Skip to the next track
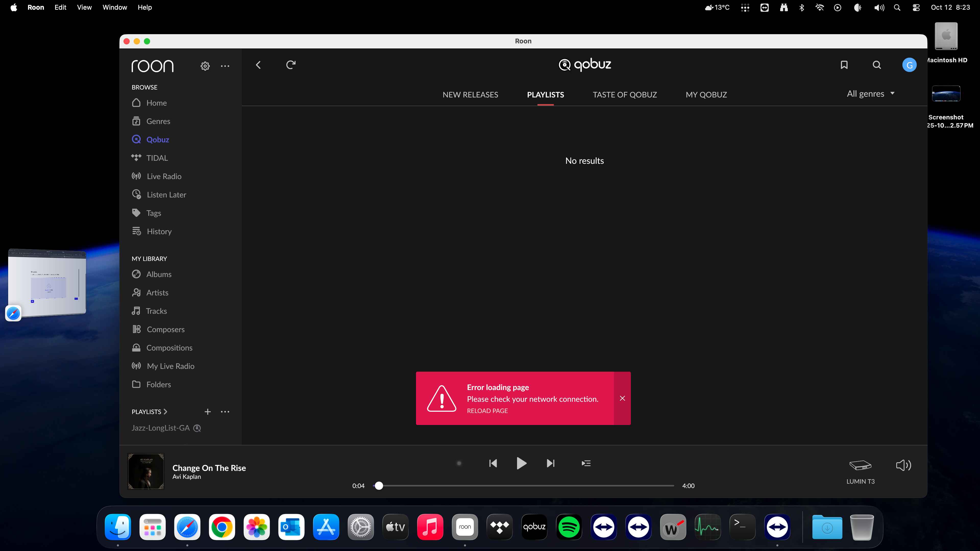Screen dimensions: 980x551 click(550, 463)
